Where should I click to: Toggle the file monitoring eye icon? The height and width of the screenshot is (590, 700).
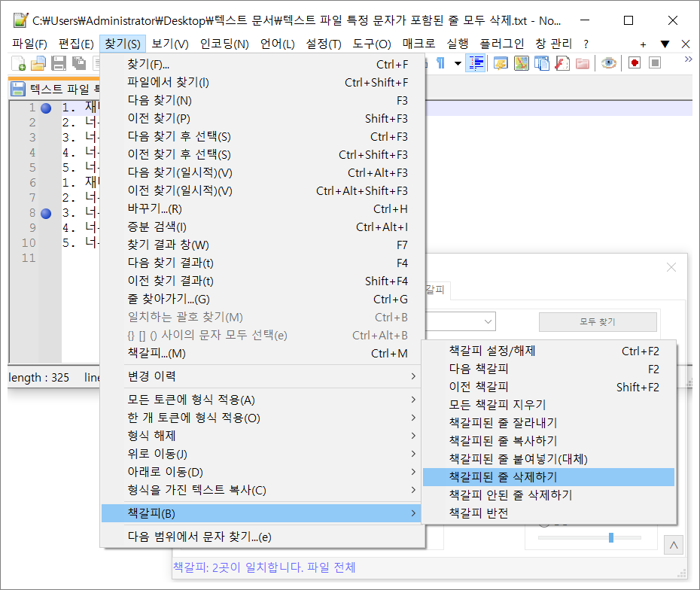(608, 63)
